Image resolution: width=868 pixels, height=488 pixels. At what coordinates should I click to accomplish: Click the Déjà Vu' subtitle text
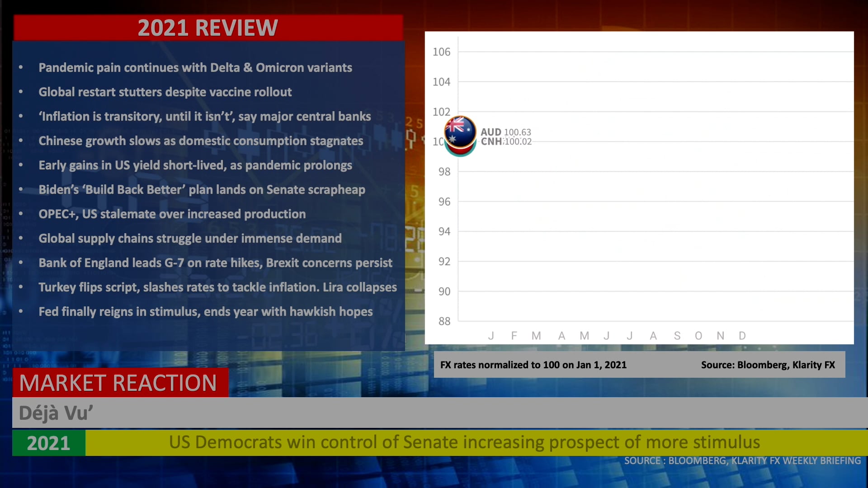56,413
